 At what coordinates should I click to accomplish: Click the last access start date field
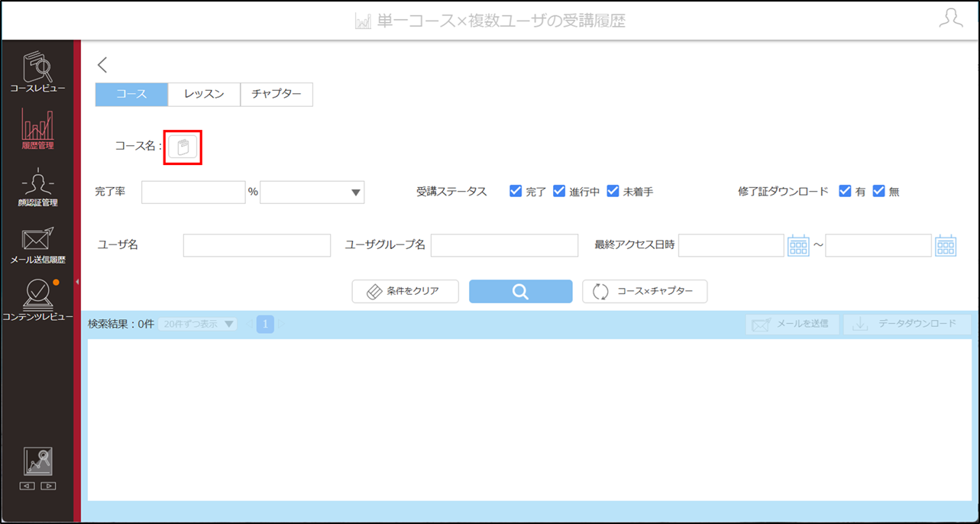tap(731, 245)
